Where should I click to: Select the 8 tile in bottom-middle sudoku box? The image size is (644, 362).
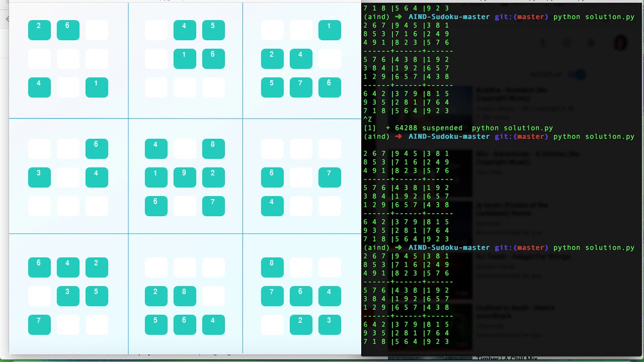coord(185,296)
